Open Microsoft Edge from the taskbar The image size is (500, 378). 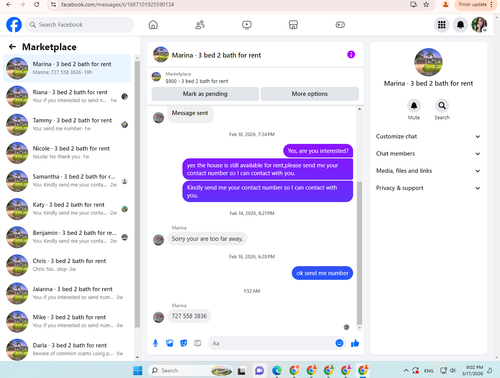[x=277, y=370]
